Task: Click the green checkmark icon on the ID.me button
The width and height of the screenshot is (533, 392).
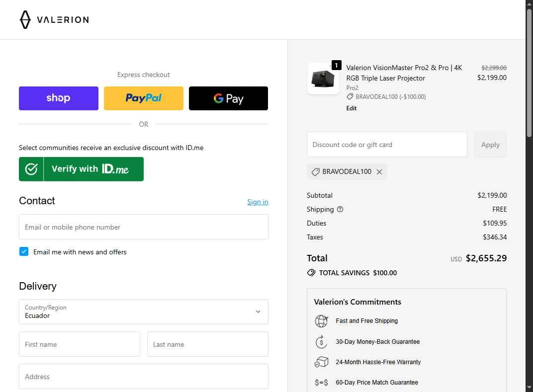Action: click(x=31, y=169)
